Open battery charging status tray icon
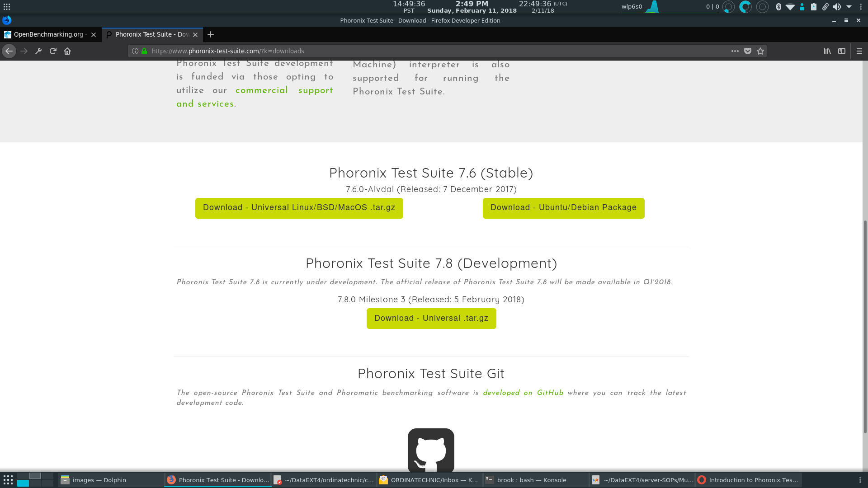The height and width of the screenshot is (488, 868). coord(813,7)
